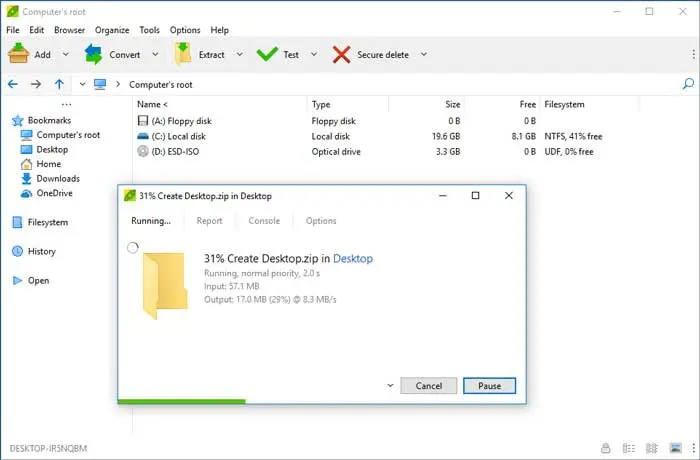
Task: Go up one level with up arrow
Action: pos(59,84)
